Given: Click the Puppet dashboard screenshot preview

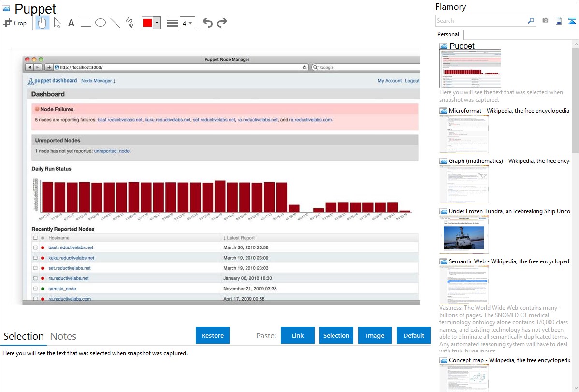Looking at the screenshot, I should tap(215, 176).
